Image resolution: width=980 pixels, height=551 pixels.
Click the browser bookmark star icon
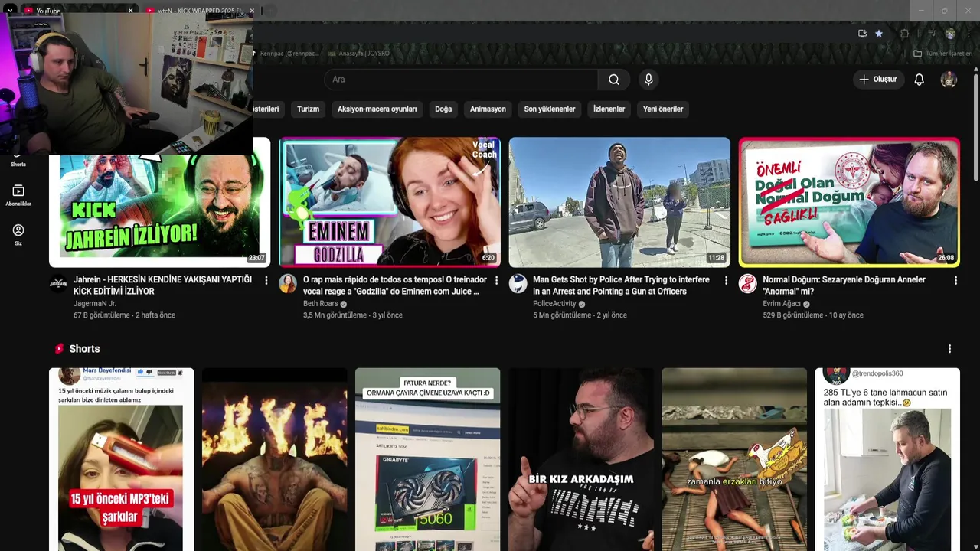[879, 34]
